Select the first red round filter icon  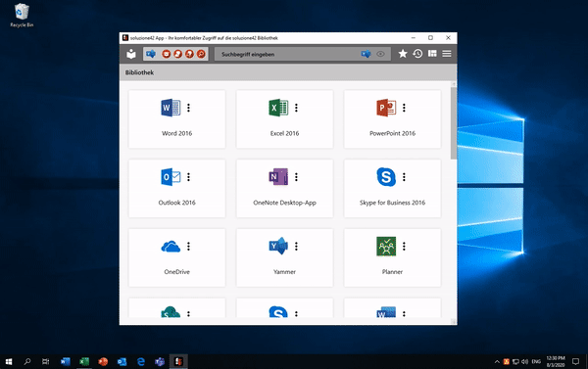click(x=167, y=54)
